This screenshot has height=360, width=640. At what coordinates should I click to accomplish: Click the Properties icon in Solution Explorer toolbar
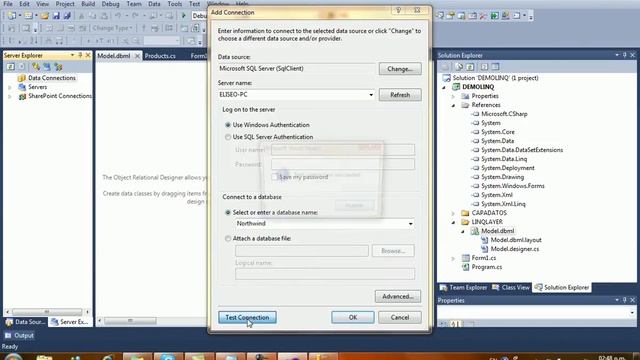pyautogui.click(x=445, y=67)
